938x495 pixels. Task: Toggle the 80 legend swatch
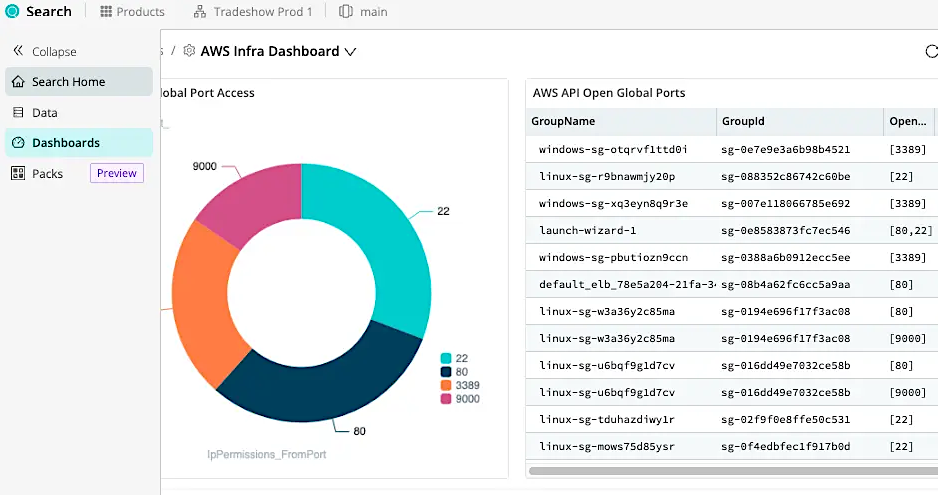pos(446,372)
